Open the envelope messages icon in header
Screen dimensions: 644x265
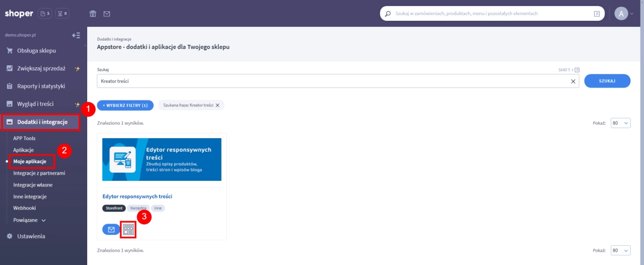coord(107,14)
